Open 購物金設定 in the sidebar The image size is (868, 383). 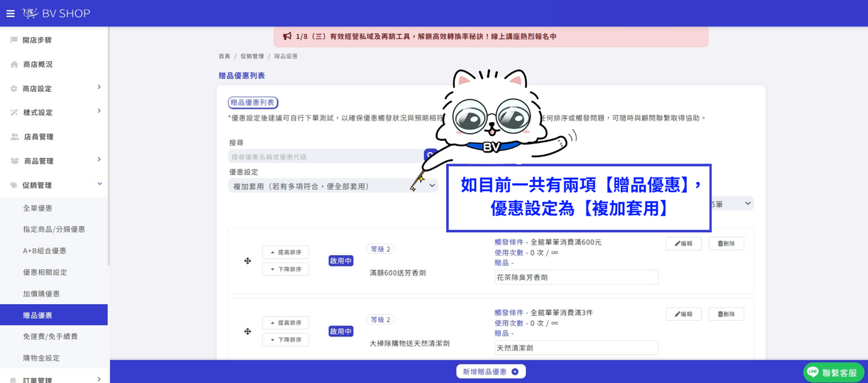point(41,358)
